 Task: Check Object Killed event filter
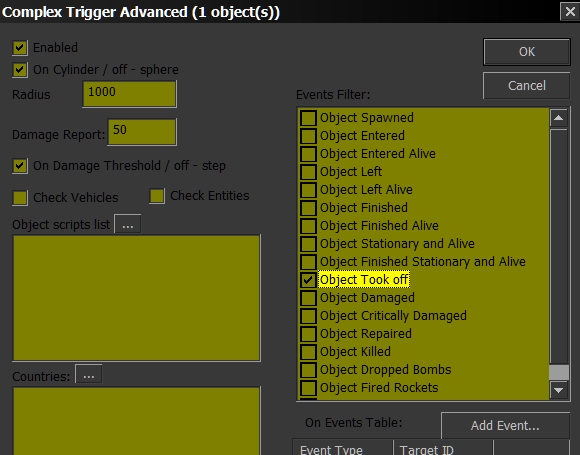point(308,352)
